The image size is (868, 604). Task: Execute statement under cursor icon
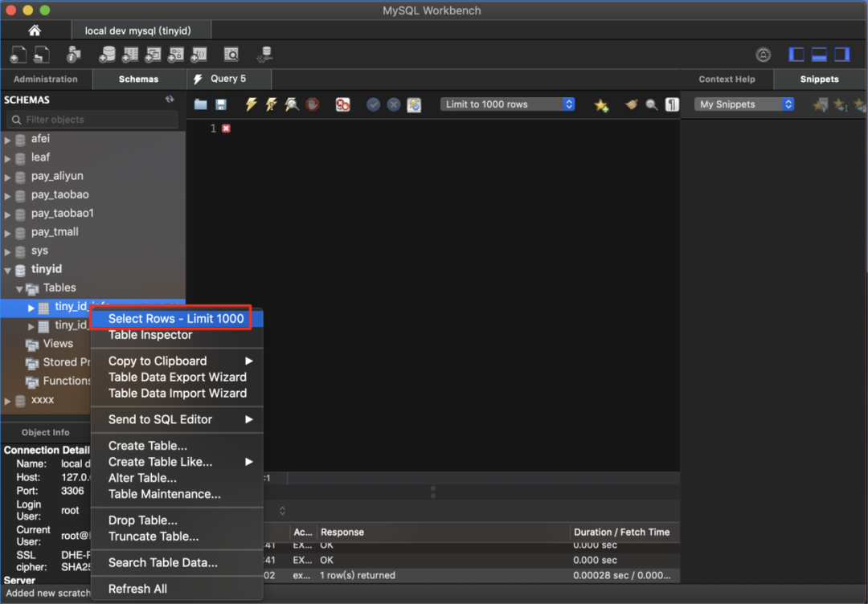[x=272, y=104]
